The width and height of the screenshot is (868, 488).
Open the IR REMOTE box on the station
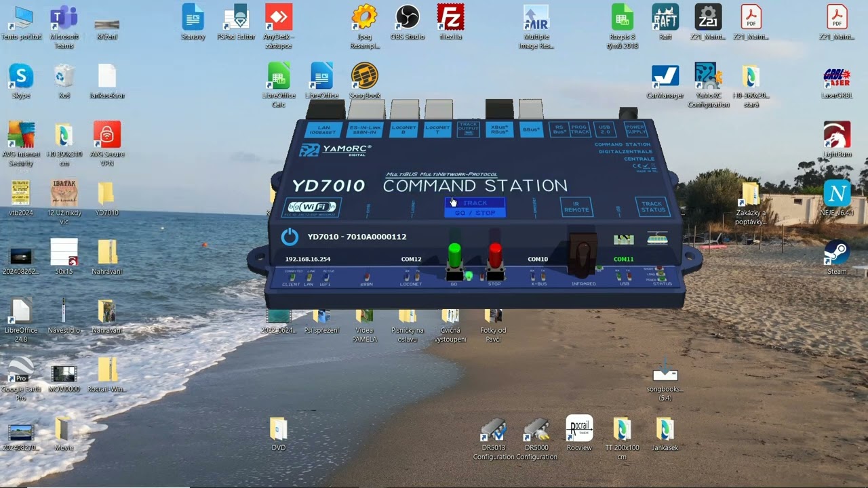[576, 207]
